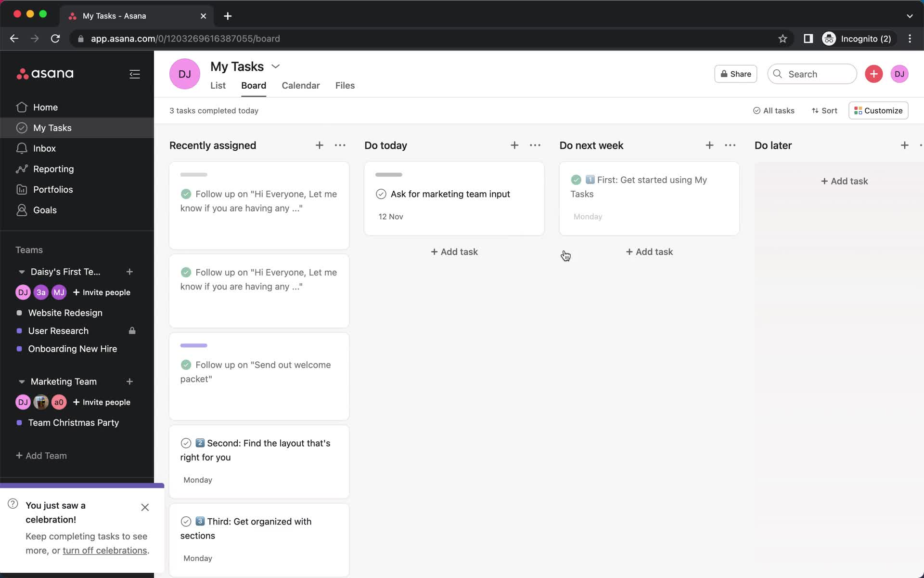Click the Team Christmas Party project item
Image resolution: width=924 pixels, height=578 pixels.
[73, 422]
